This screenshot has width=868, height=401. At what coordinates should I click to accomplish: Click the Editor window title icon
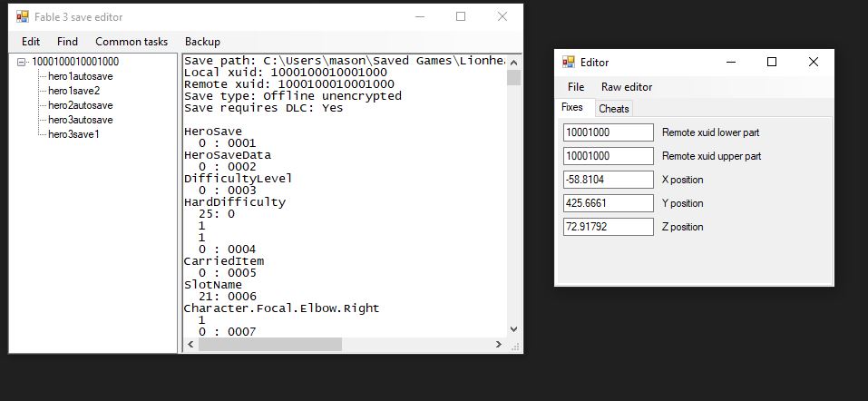[x=569, y=62]
